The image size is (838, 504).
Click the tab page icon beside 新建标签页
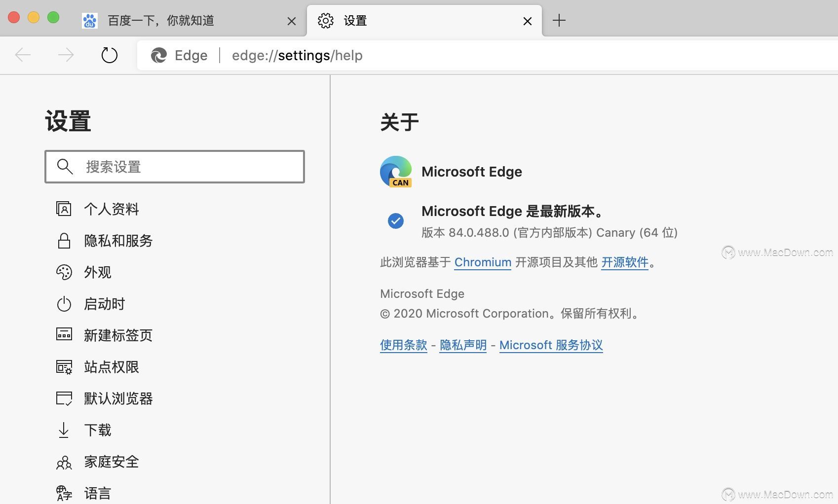pyautogui.click(x=64, y=335)
